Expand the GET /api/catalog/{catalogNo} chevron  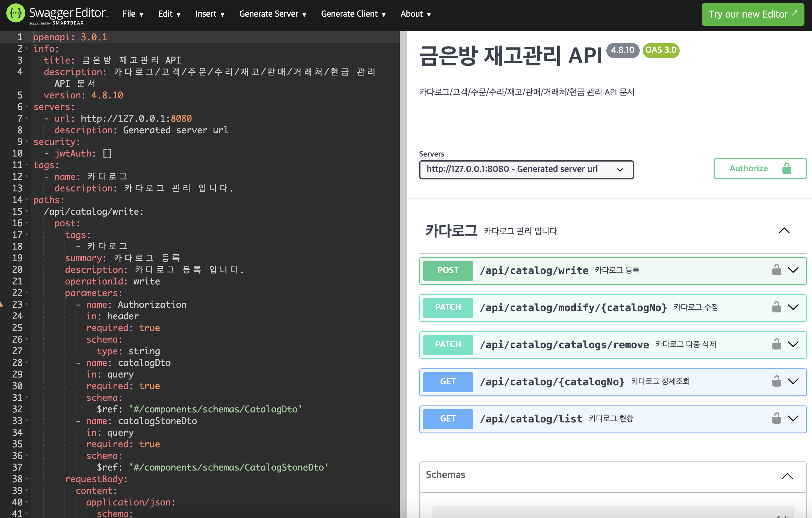coord(793,381)
